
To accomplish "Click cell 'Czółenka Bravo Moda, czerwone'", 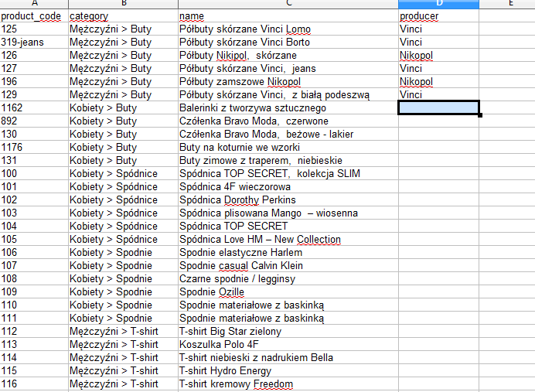I will [x=288, y=121].
